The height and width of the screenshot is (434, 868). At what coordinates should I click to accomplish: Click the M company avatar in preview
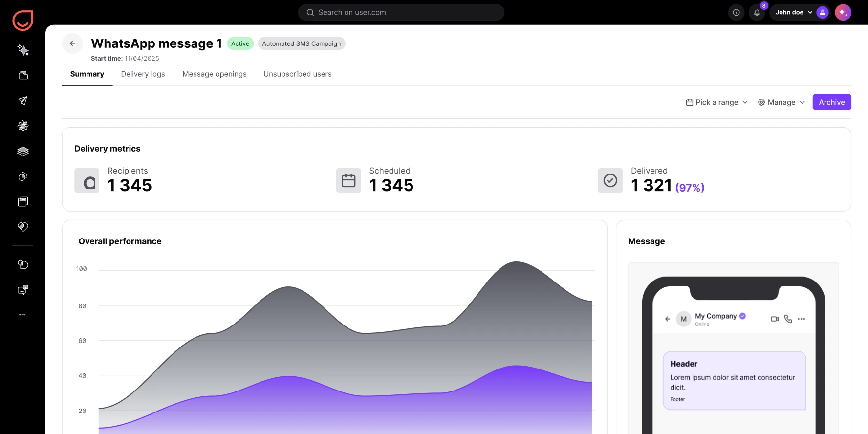(x=684, y=319)
